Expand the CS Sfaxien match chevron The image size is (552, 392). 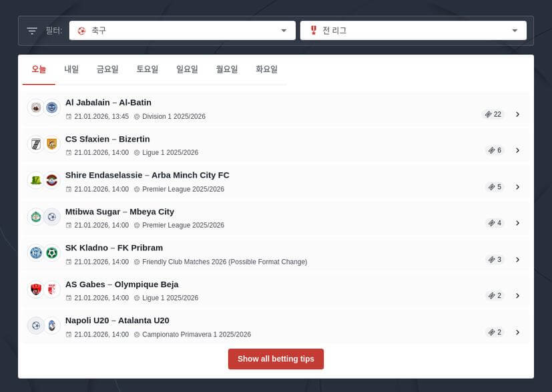tap(517, 150)
